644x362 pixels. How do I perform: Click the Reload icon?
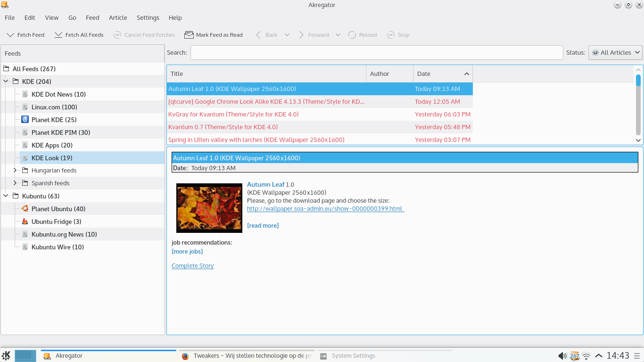[352, 35]
